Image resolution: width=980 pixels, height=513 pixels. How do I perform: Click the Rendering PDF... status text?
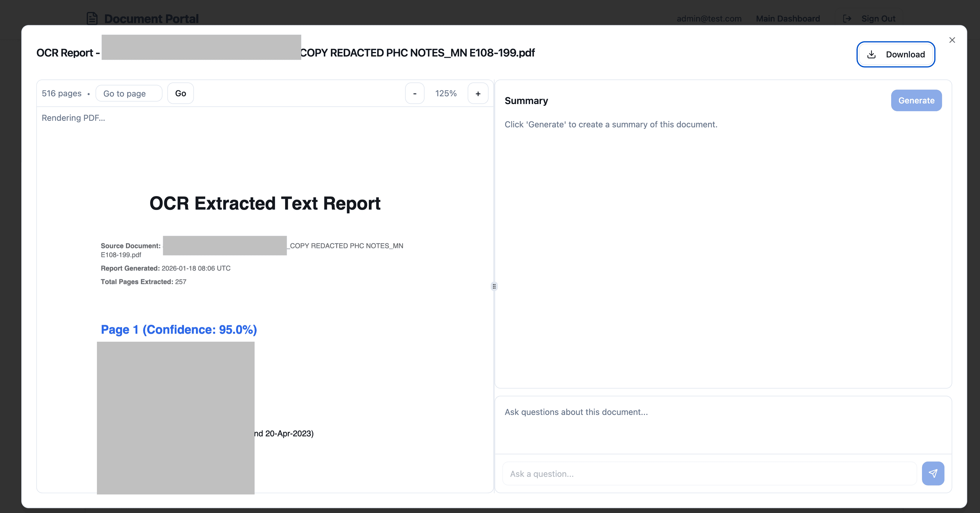73,118
